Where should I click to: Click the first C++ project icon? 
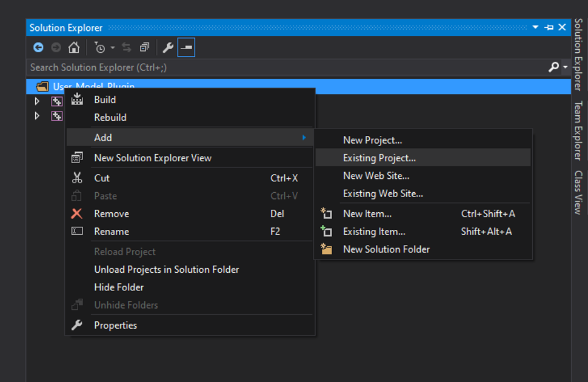tap(57, 101)
